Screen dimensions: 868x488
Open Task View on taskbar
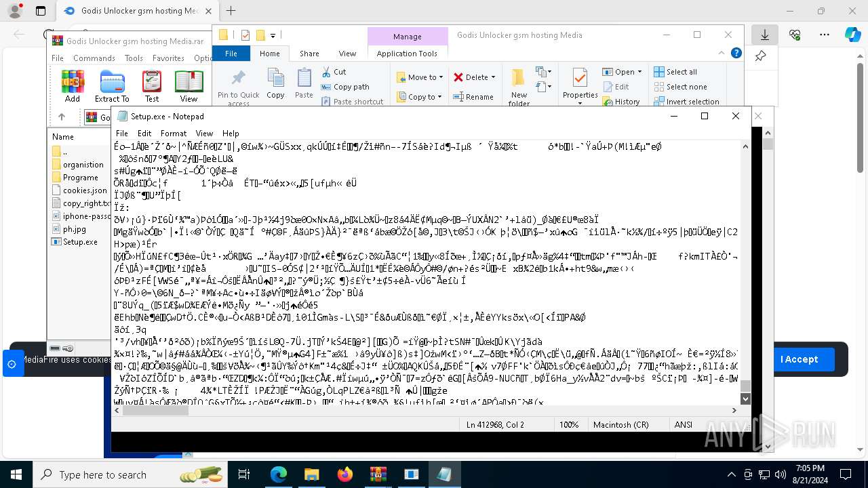coord(244,474)
